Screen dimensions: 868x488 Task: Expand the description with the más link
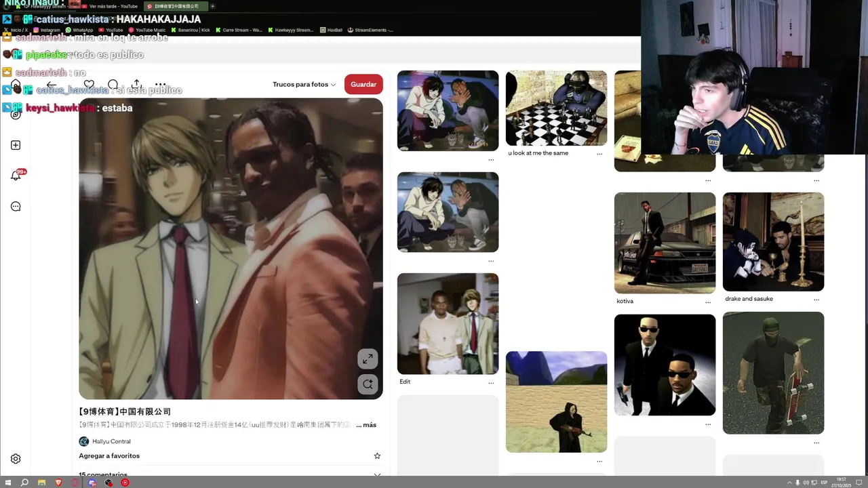(366, 425)
